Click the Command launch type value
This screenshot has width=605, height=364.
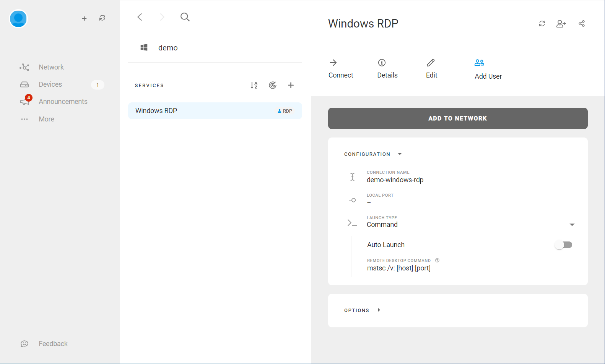[x=382, y=225]
